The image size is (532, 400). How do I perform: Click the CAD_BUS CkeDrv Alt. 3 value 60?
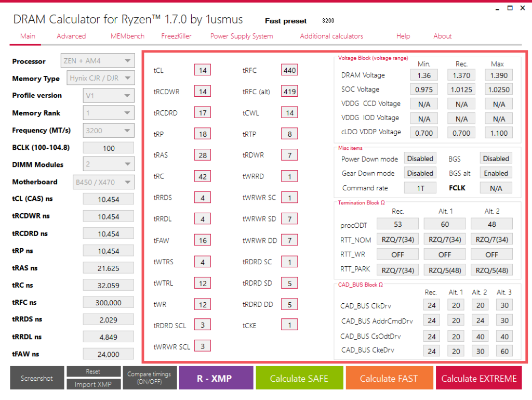(x=504, y=351)
